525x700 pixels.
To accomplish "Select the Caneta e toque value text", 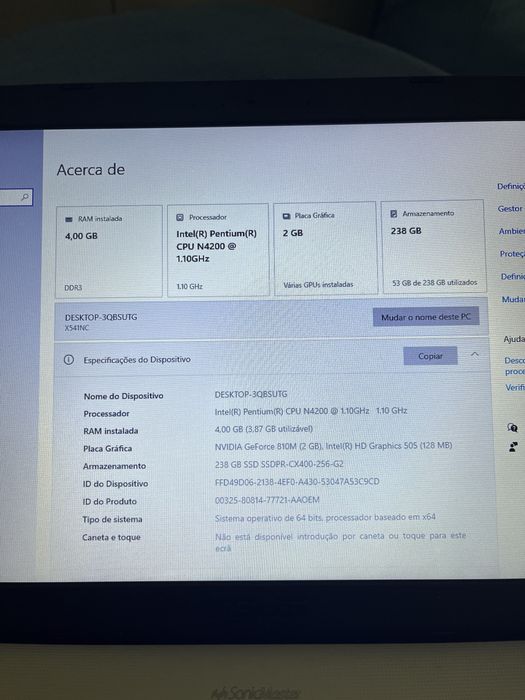I will tap(340, 542).
